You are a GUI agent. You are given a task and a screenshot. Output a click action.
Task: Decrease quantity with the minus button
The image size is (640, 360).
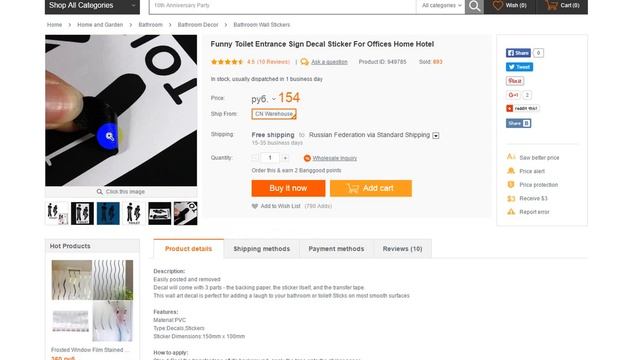255,158
